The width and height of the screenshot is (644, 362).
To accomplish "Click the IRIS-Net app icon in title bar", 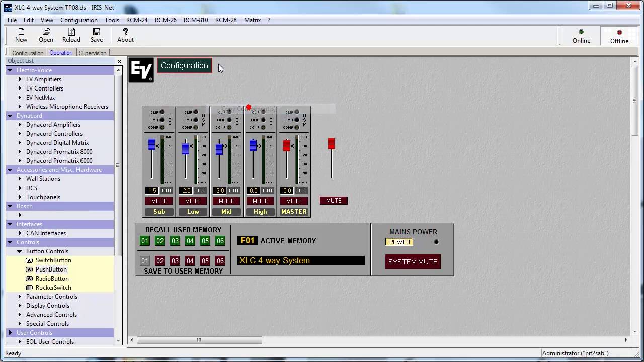I will (8, 8).
